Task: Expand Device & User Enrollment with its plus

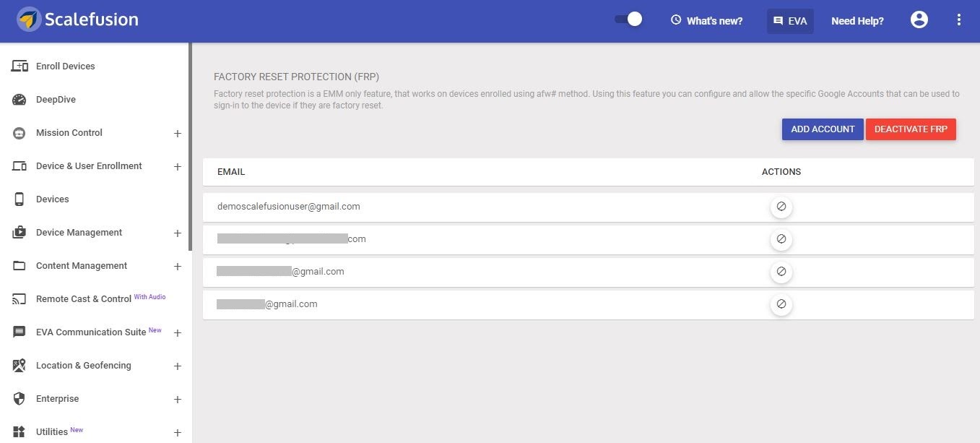Action: pyautogui.click(x=178, y=167)
